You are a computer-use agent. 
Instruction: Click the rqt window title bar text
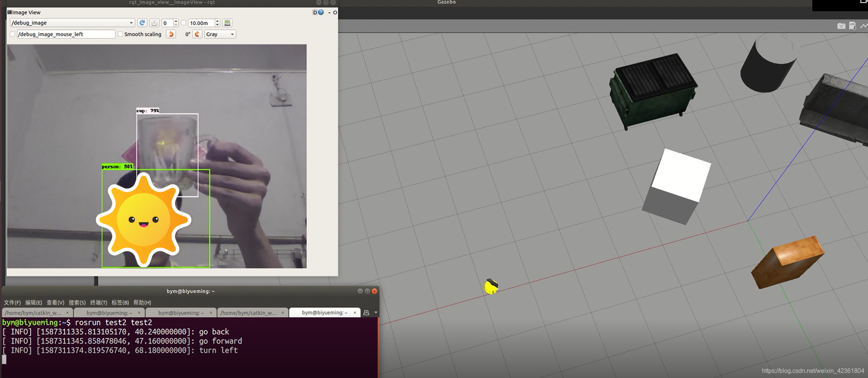tap(172, 2)
